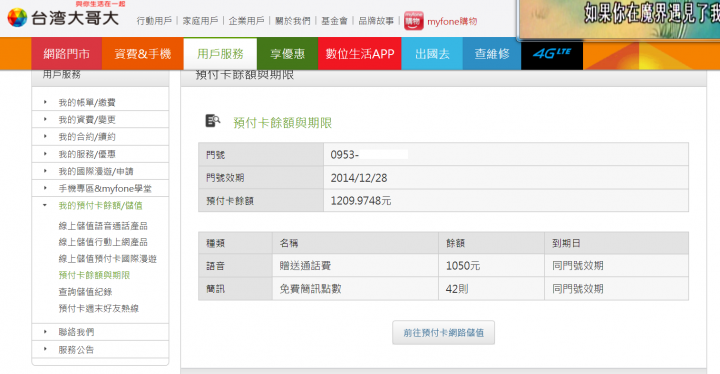Expand 我的資費/變更 sidebar item
Viewport: 720px width, 374px height.
(87, 120)
